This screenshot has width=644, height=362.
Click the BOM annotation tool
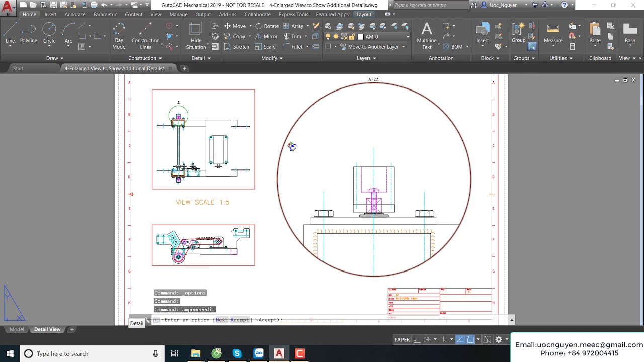click(452, 47)
